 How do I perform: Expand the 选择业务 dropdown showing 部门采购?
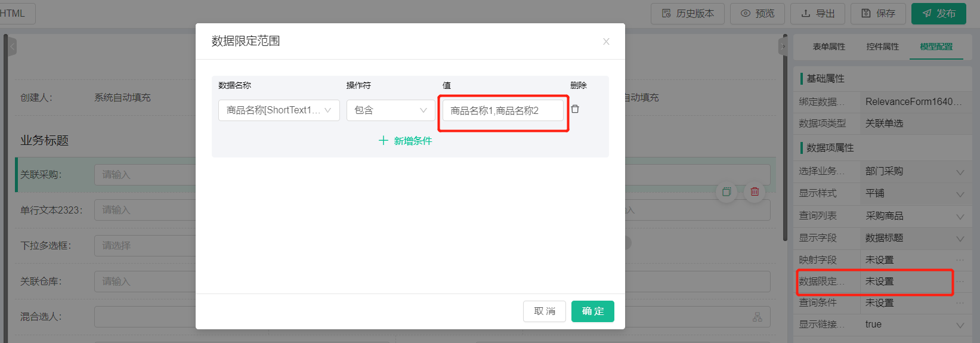click(915, 172)
